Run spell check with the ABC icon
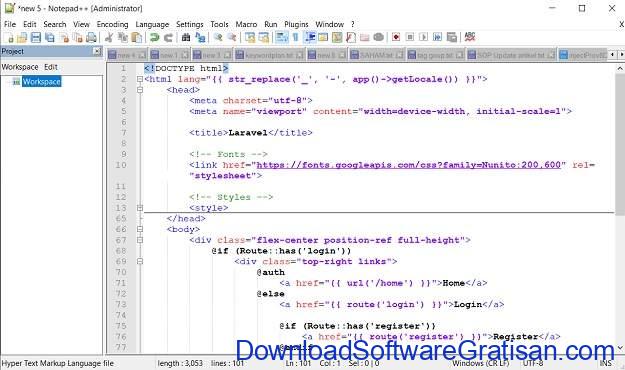 coord(470,37)
